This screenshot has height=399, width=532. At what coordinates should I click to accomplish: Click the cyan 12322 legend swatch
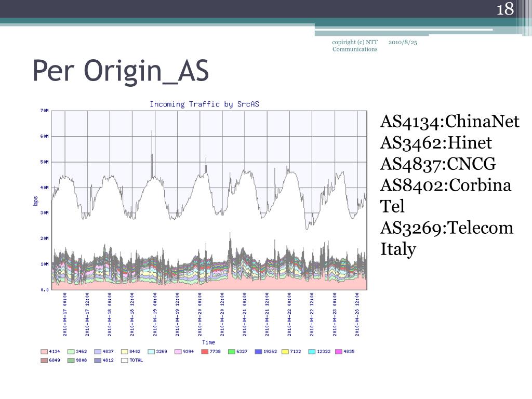(312, 352)
